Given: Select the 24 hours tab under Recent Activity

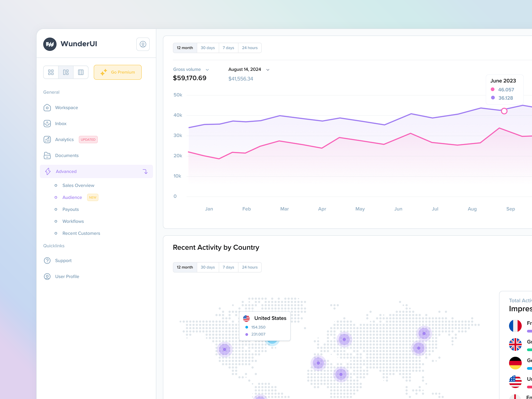Looking at the screenshot, I should coord(250,267).
